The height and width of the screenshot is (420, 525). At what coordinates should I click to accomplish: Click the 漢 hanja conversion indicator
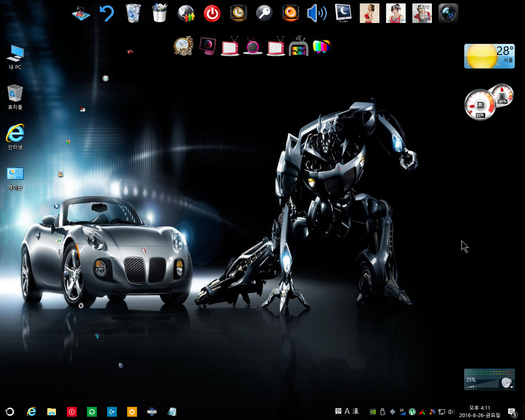tap(356, 411)
